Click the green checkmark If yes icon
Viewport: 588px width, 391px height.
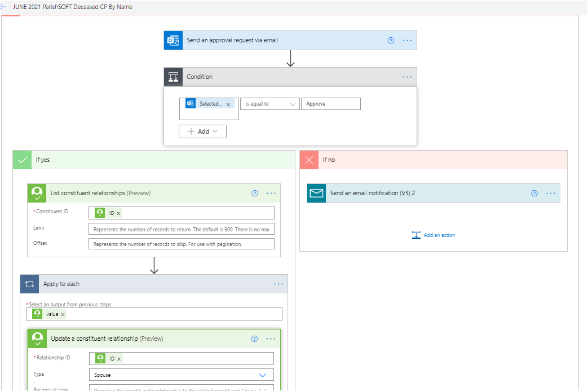[x=23, y=160]
